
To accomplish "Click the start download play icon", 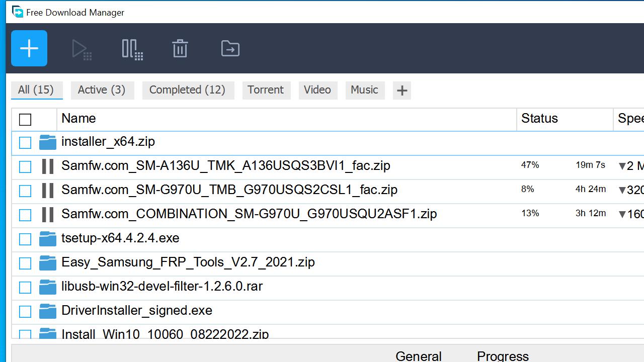I will pos(81,49).
